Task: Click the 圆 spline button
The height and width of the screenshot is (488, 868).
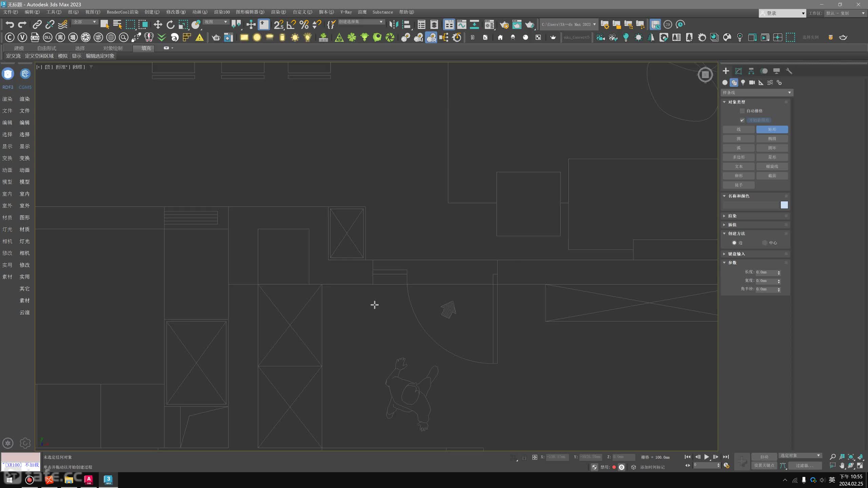Action: [x=738, y=139]
